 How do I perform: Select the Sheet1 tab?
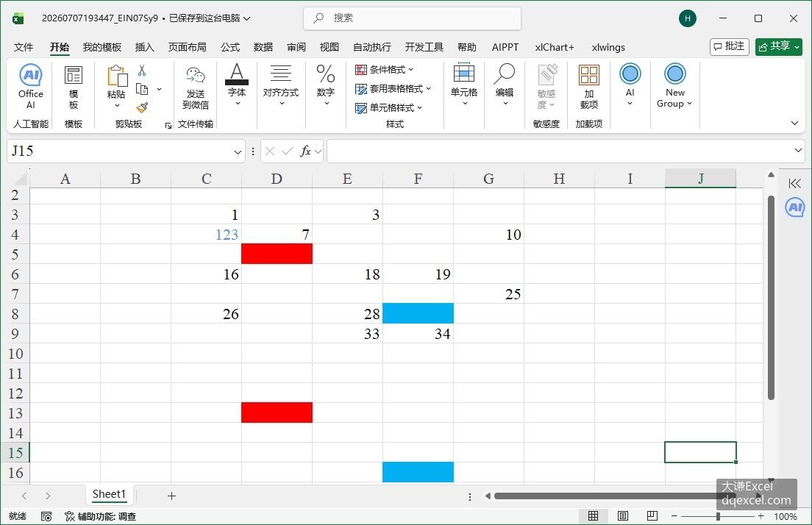tap(109, 494)
